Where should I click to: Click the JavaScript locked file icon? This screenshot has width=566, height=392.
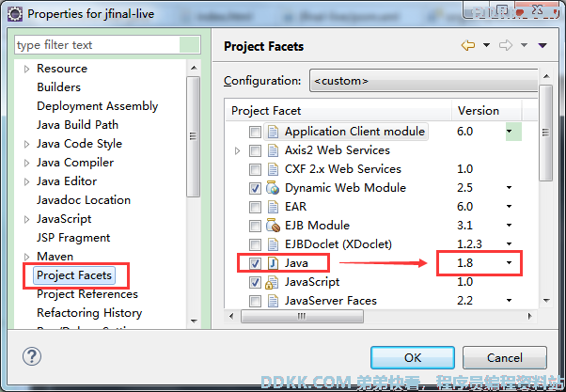point(272,282)
